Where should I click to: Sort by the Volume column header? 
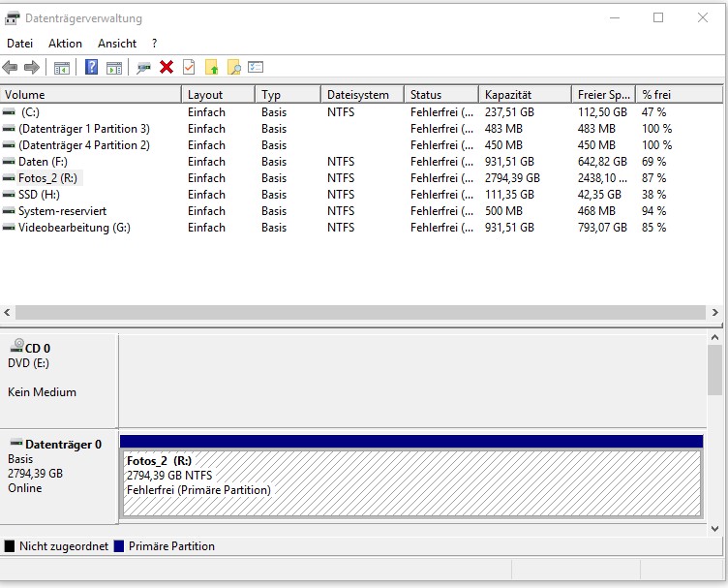point(91,95)
